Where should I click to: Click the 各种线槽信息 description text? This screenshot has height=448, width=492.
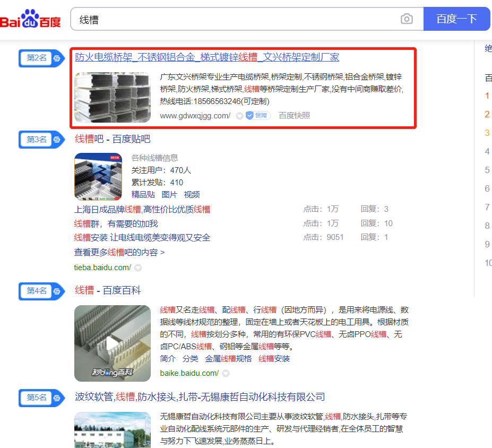coord(154,158)
